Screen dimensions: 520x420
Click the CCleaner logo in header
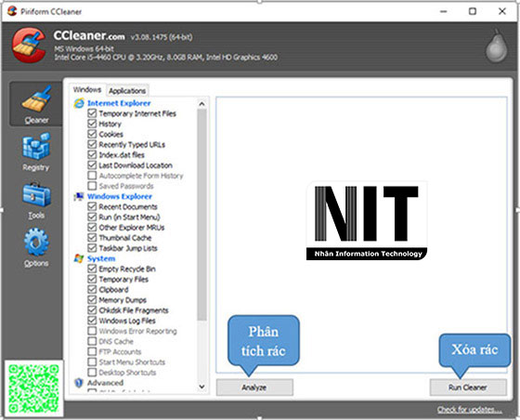[29, 46]
